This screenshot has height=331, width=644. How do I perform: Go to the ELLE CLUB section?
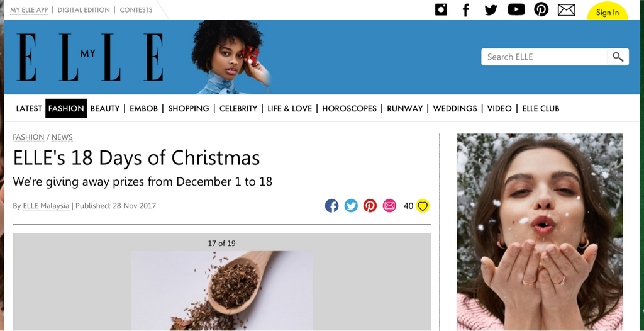540,109
